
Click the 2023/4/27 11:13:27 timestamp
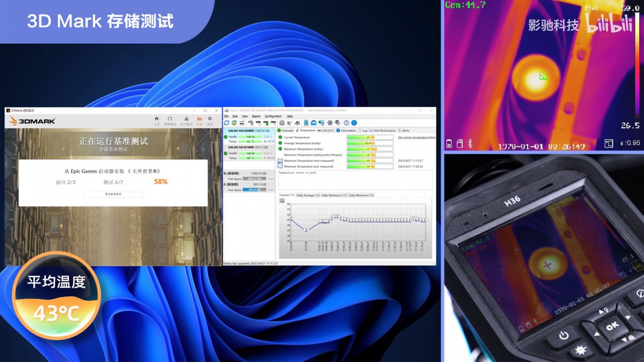click(410, 161)
